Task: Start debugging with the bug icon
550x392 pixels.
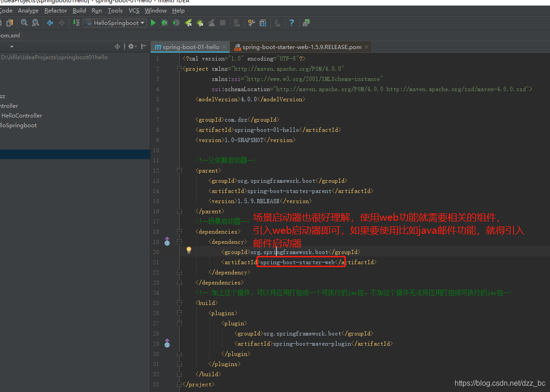Action: (x=164, y=23)
